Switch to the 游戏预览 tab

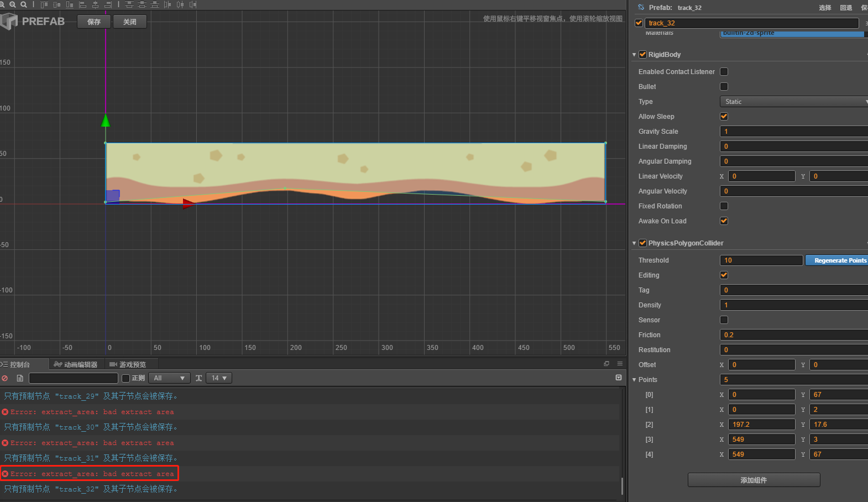[128, 364]
